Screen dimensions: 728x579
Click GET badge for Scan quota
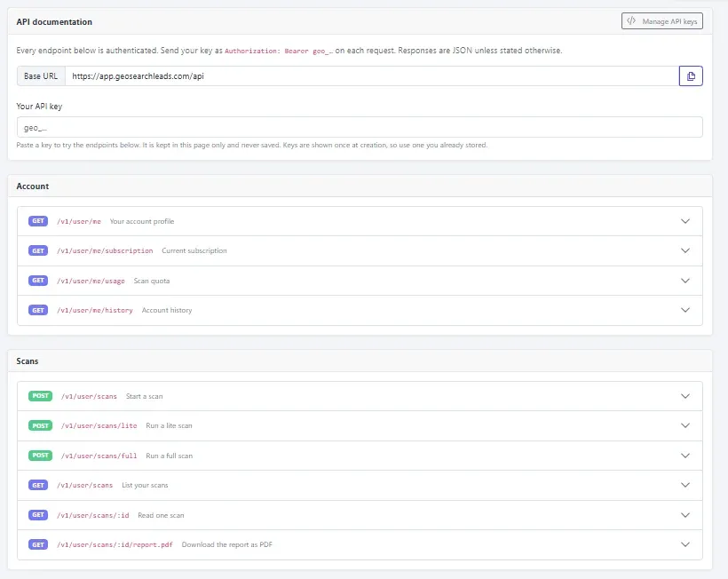(38, 281)
